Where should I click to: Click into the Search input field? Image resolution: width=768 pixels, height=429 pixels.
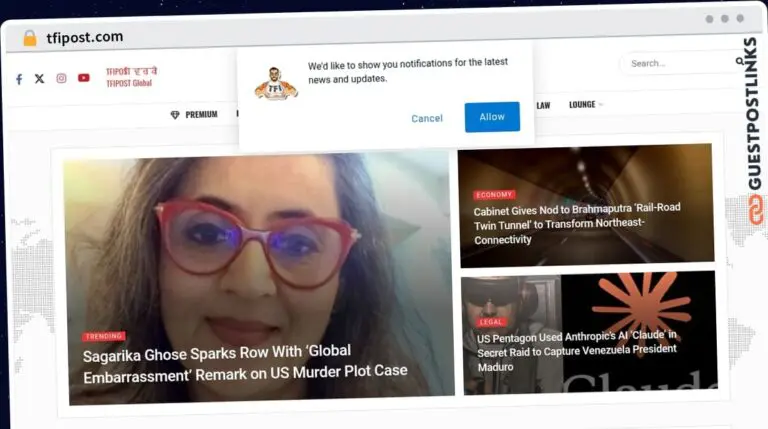(675, 63)
